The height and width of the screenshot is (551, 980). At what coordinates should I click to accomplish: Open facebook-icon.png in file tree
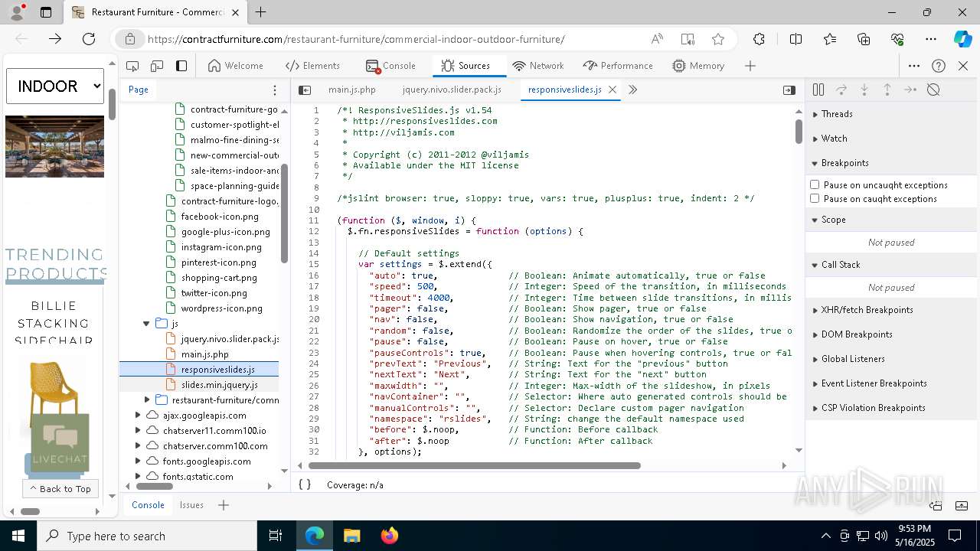click(x=220, y=217)
